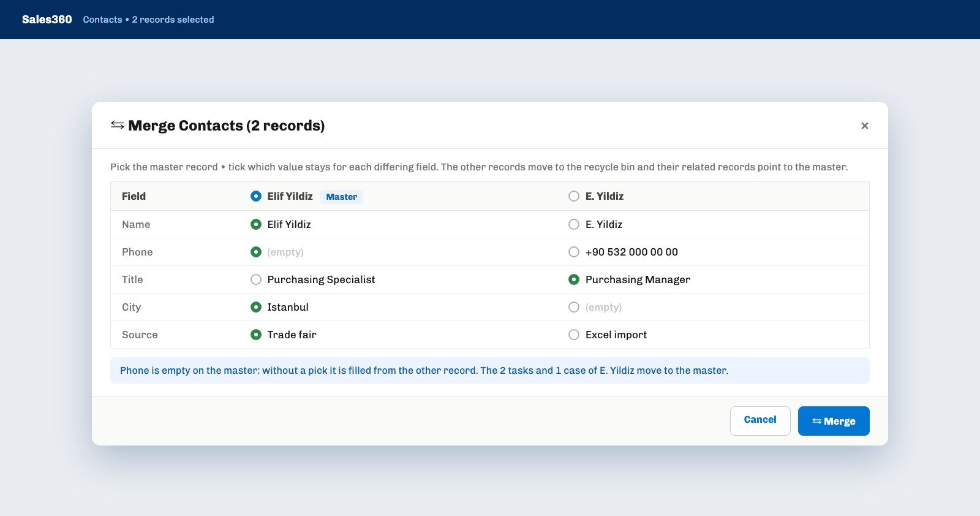
Task: Choose title Purchasing Manager
Action: pos(574,279)
